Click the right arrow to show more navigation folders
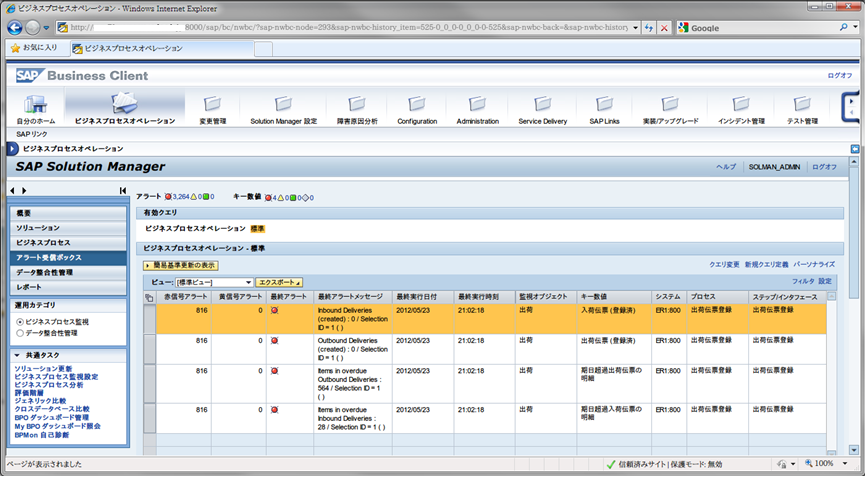 coord(851,102)
